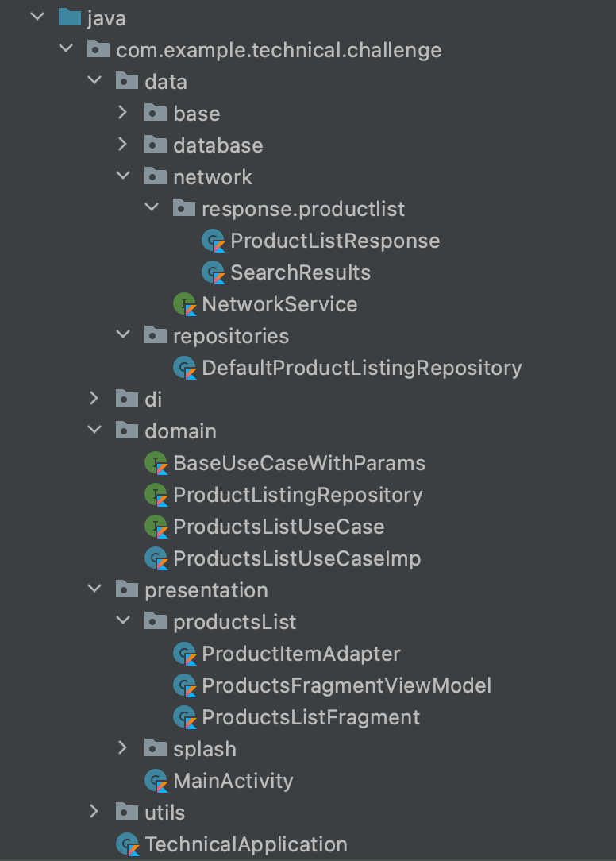
Task: Click the com.example.technical.challenge package icon
Action: tap(98, 49)
